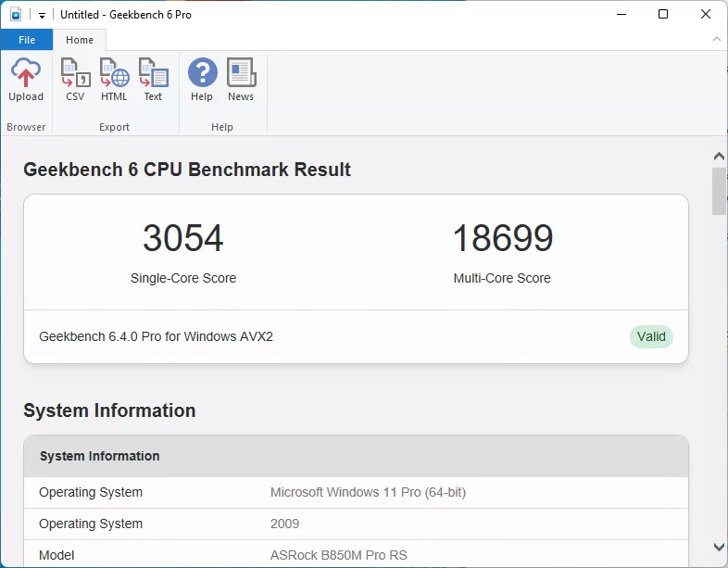
Task: Click the scrollbar up arrow
Action: click(719, 156)
